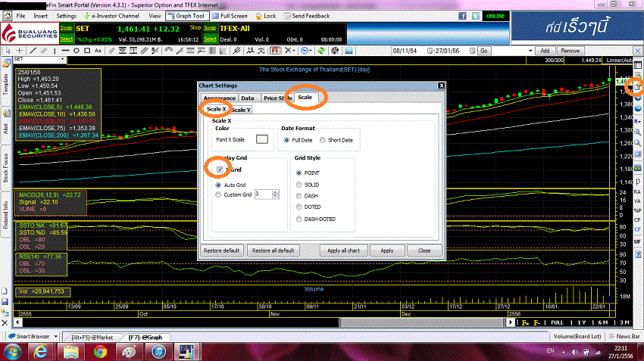Click the F+ font increase icon
Viewport: 644px width, 361px height.
point(525,322)
